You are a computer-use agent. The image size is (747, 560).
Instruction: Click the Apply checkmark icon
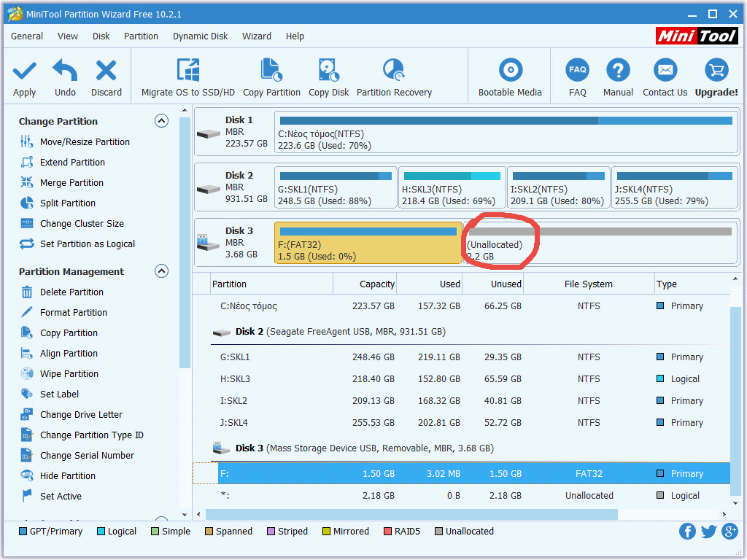tap(24, 71)
